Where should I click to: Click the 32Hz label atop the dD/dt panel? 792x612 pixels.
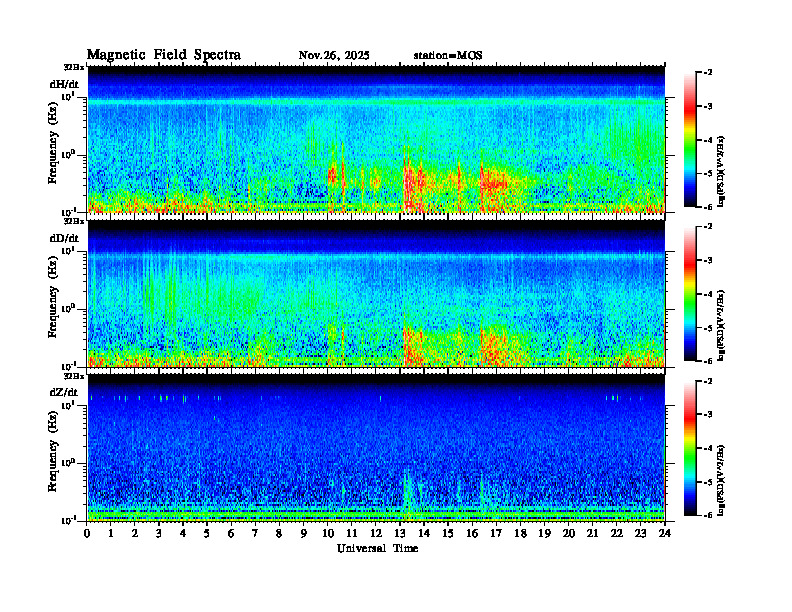click(x=74, y=221)
